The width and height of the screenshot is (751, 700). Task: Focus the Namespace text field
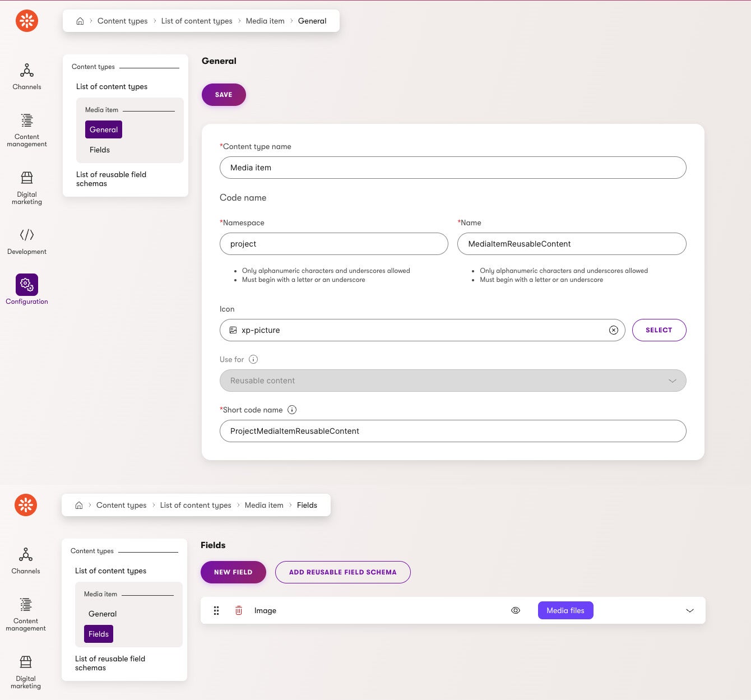(x=334, y=244)
